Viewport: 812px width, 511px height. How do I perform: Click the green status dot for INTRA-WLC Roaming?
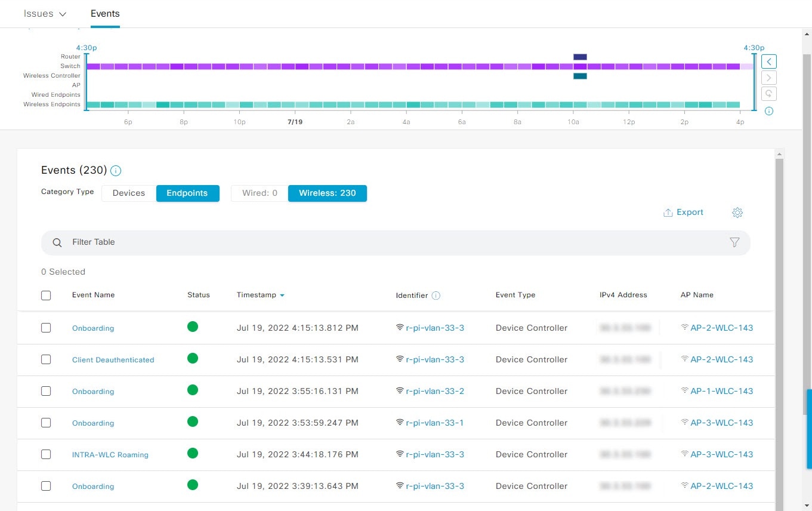click(x=192, y=453)
